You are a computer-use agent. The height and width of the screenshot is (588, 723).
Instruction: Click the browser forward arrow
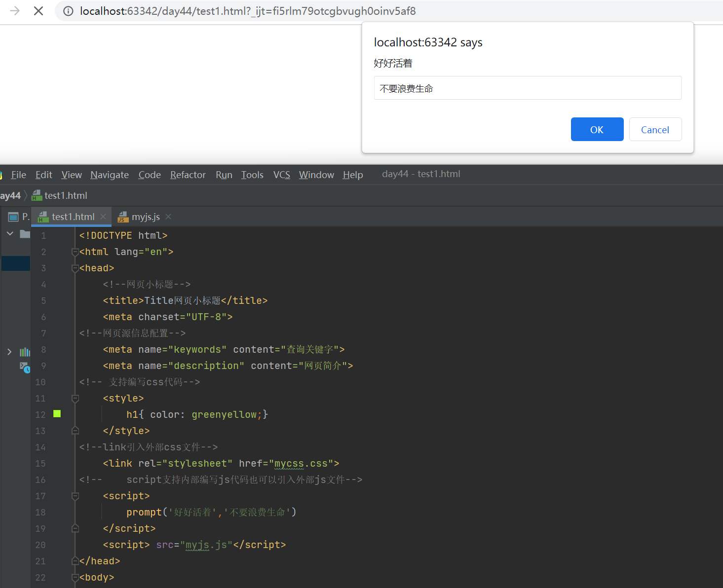[x=15, y=11]
